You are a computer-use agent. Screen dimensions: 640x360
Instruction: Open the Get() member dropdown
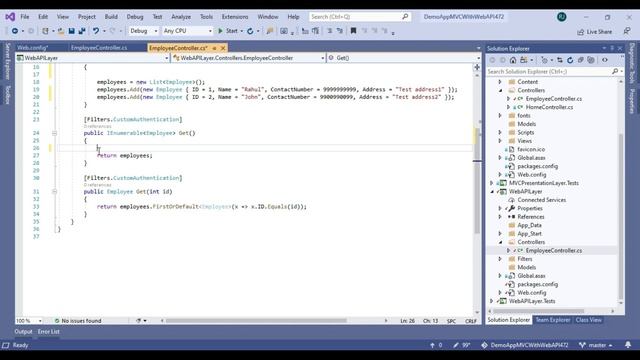[404, 58]
